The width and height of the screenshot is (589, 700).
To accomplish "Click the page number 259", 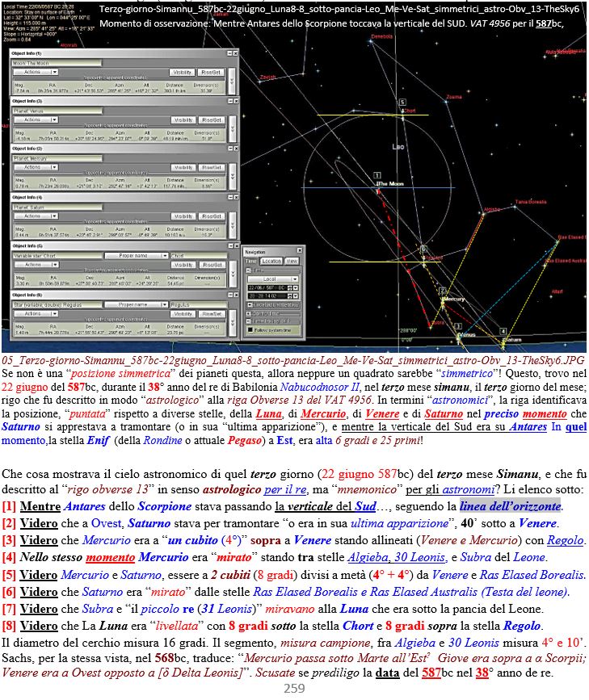I will point(294,689).
